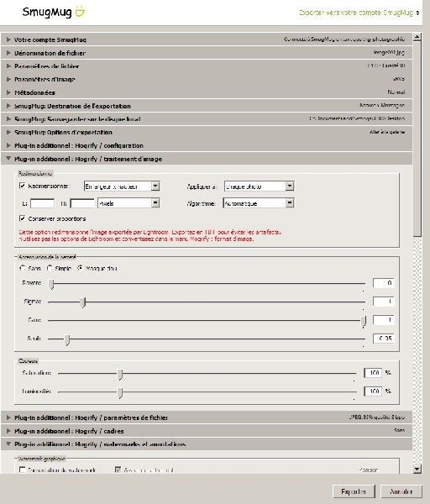Open the export destination selector arrows

(x=417, y=13)
